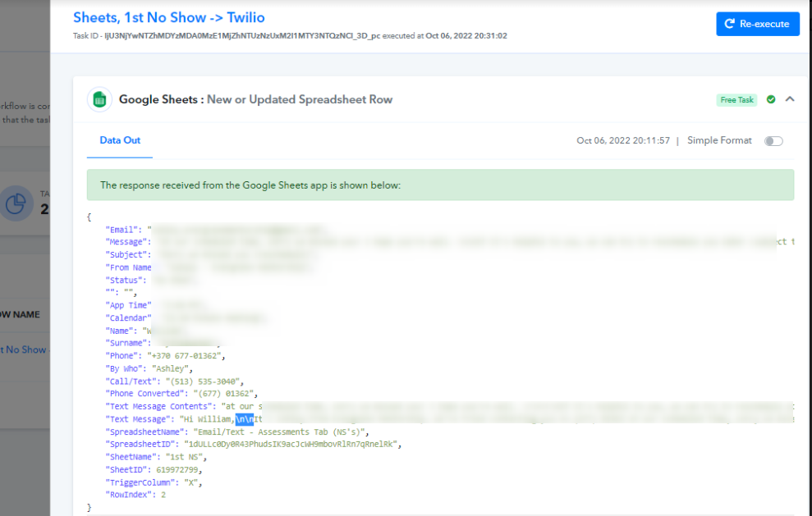Collapse the Google Sheets step chevron
Viewport: 812px width, 516px height.
click(790, 99)
